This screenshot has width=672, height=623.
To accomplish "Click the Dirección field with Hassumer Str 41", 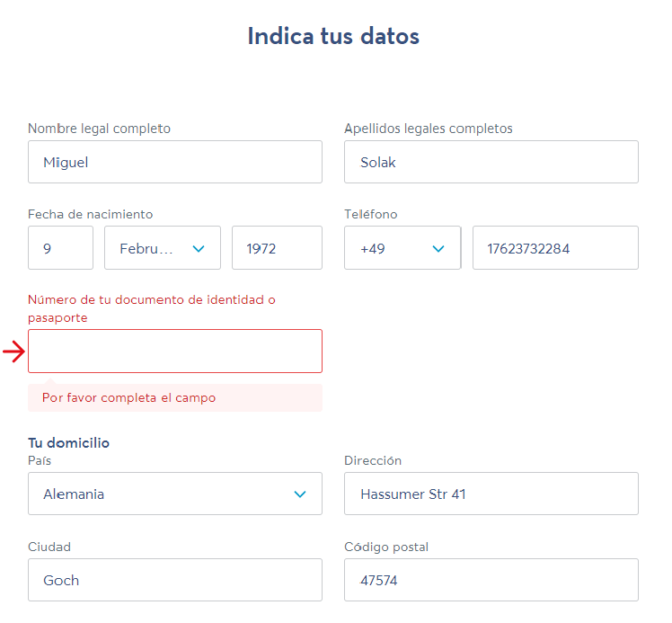I will coord(491,494).
